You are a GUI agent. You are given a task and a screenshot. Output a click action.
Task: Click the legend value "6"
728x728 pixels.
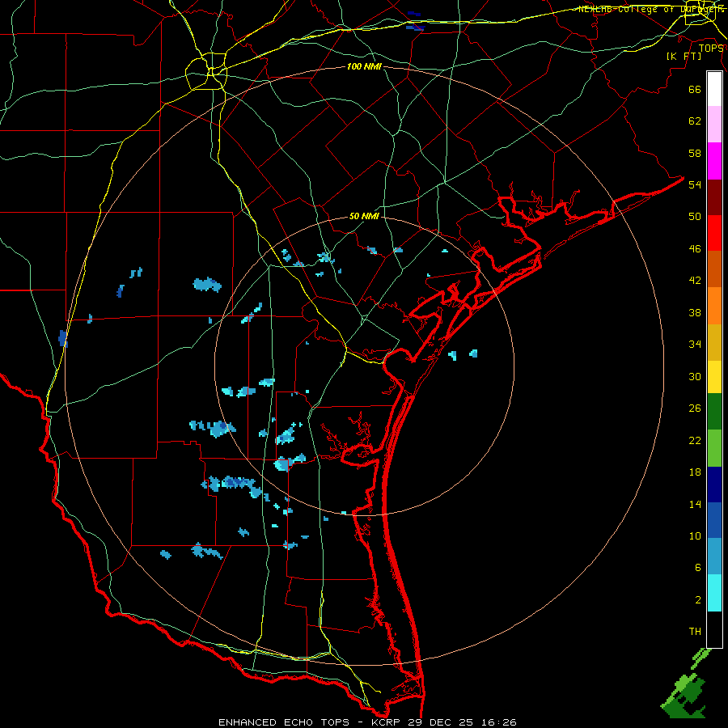click(x=698, y=568)
